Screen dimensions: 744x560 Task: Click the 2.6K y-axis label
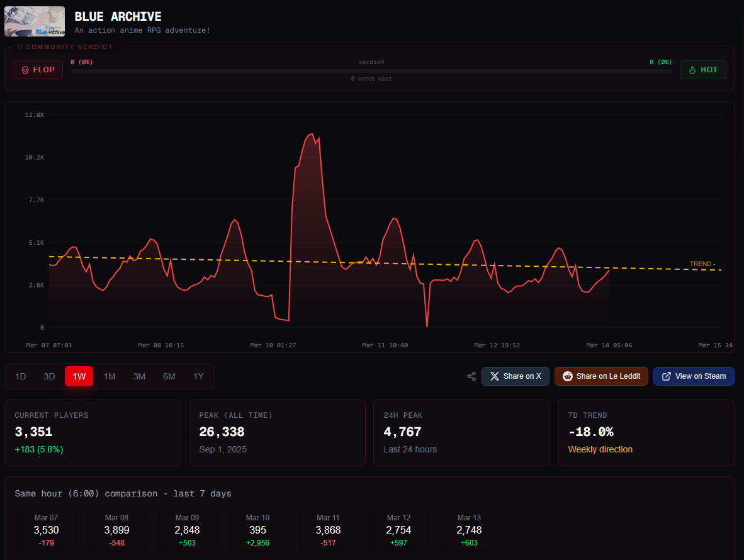(x=37, y=286)
